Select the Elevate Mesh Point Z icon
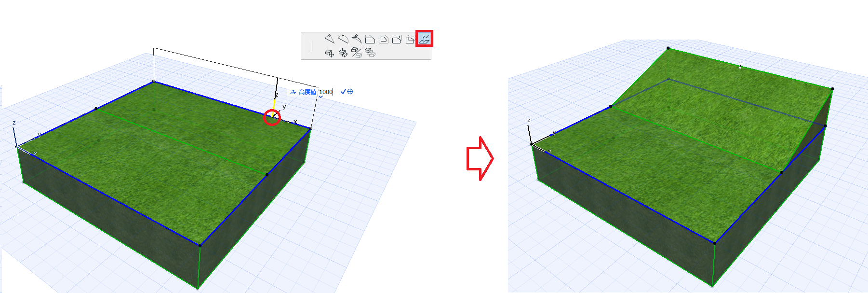This screenshot has height=293, width=868. point(425,39)
